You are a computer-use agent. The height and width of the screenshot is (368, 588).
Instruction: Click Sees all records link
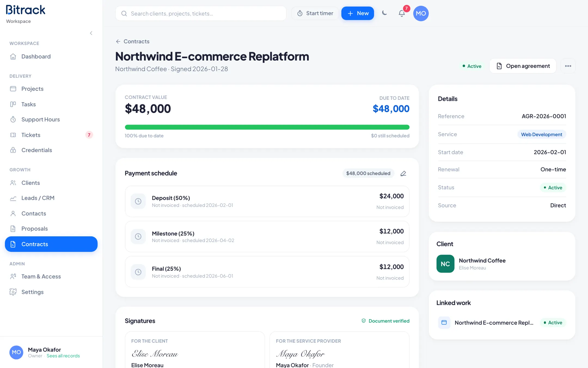pos(63,356)
